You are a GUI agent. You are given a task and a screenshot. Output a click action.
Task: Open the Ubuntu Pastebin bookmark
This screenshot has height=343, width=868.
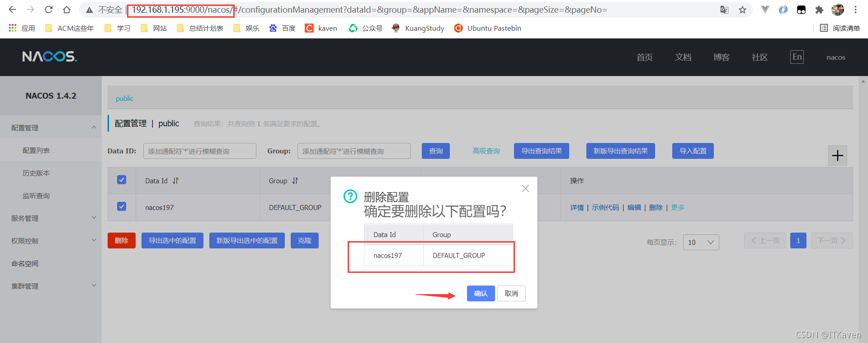click(x=487, y=28)
